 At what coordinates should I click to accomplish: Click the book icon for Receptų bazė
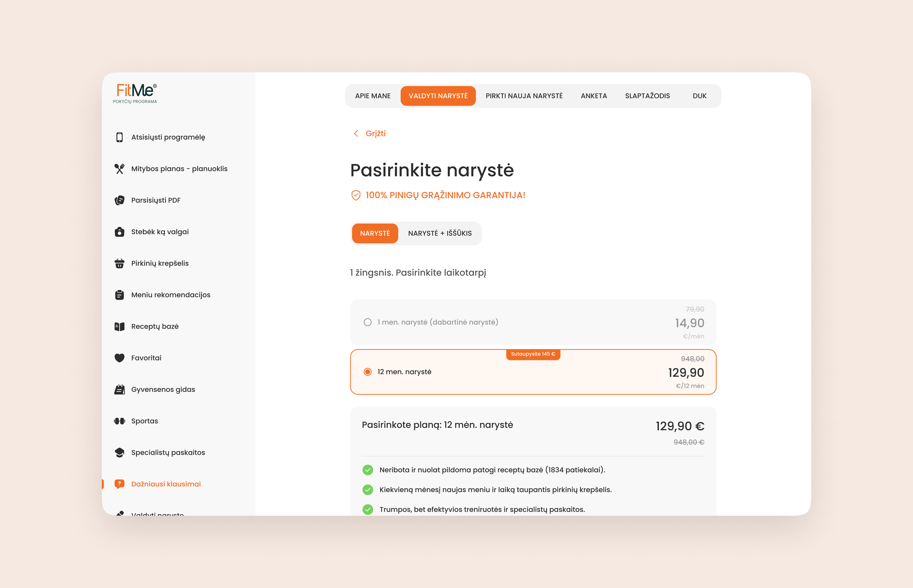click(x=119, y=326)
